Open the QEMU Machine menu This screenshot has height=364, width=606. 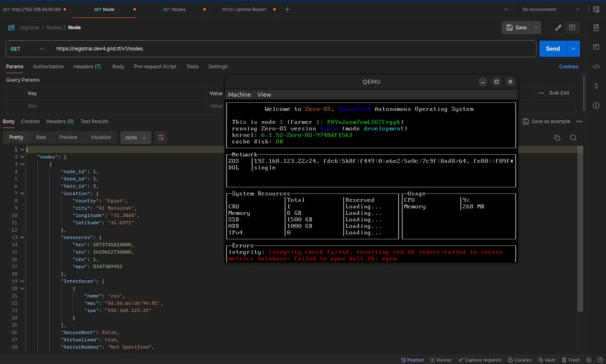(x=240, y=95)
